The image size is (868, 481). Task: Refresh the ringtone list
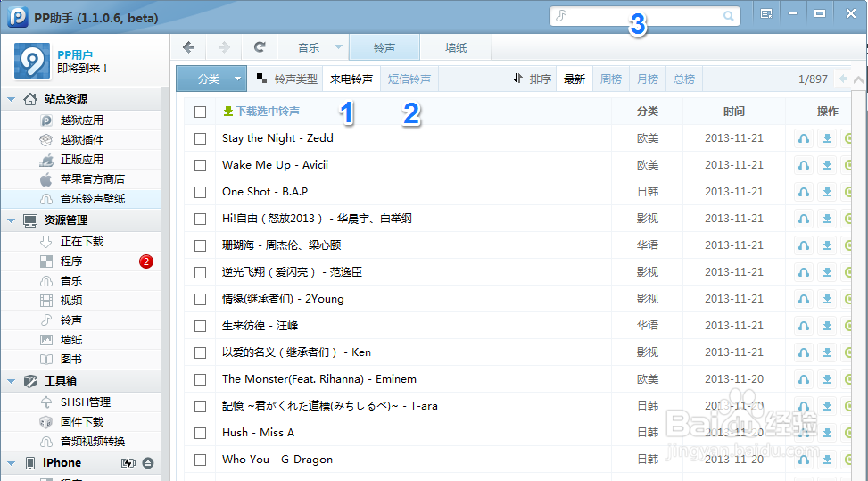(260, 47)
